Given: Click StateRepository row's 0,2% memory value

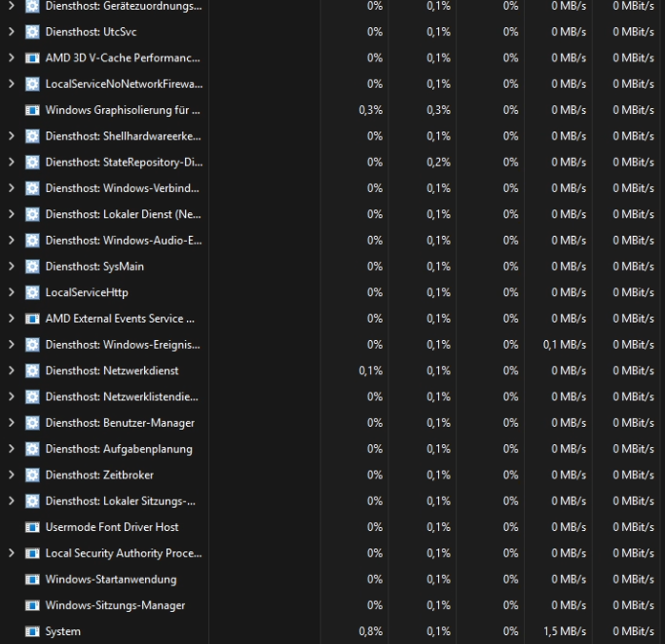Looking at the screenshot, I should (x=438, y=162).
